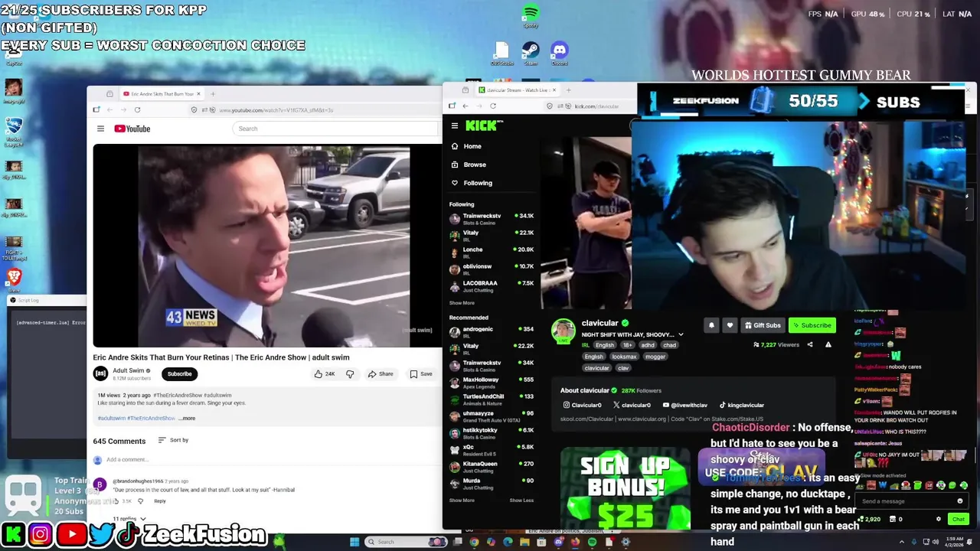Open the Windows Start menu
Image resolution: width=980 pixels, height=551 pixels.
click(354, 542)
